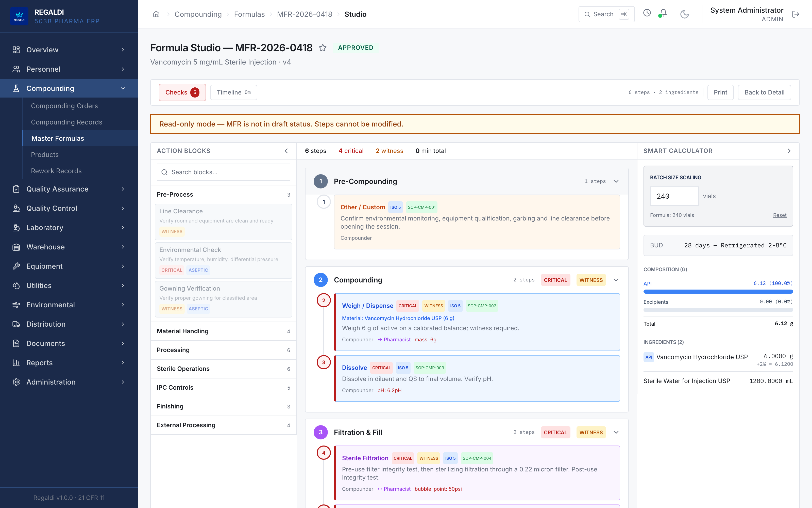The image size is (812, 508).
Task: Click the Distribution truck icon
Action: pyautogui.click(x=16, y=324)
